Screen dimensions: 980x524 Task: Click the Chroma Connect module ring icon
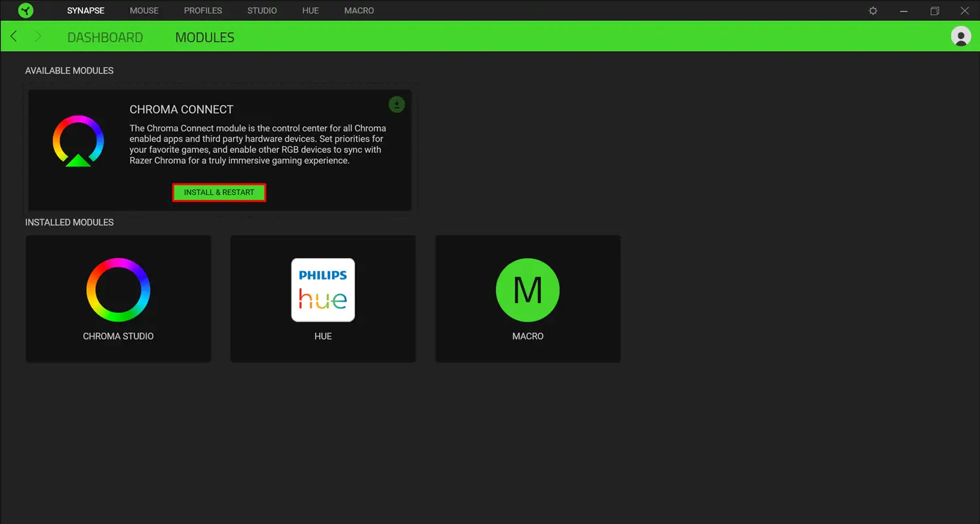[x=78, y=139]
